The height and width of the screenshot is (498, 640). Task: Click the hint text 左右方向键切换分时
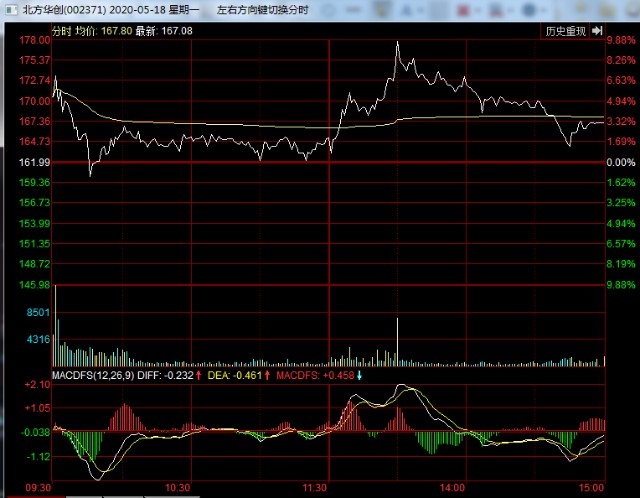pyautogui.click(x=263, y=9)
